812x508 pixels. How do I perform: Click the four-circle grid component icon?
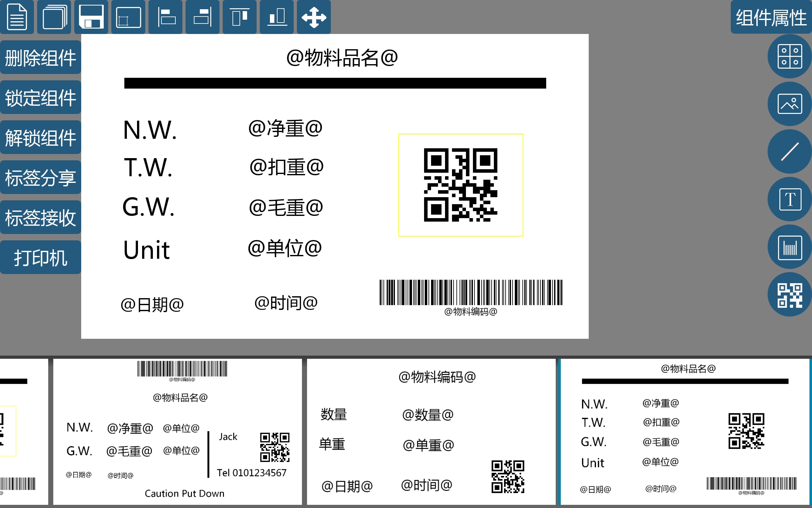click(x=790, y=56)
